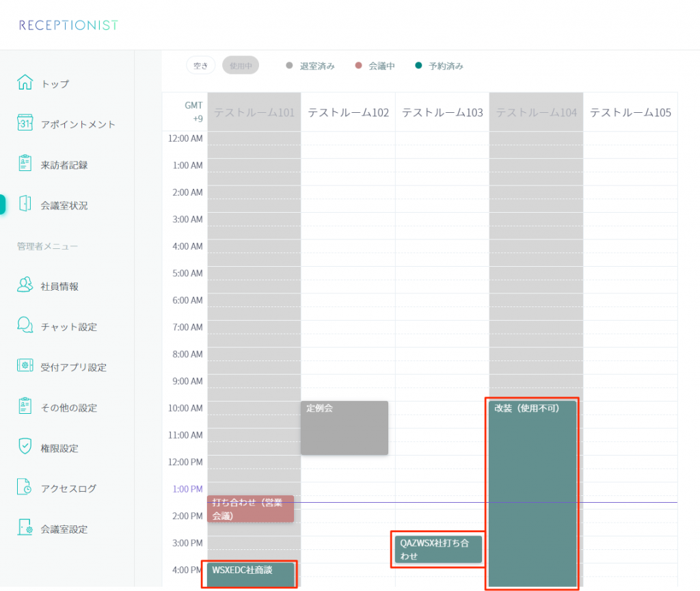Click the 会議中 legend text

point(381,66)
